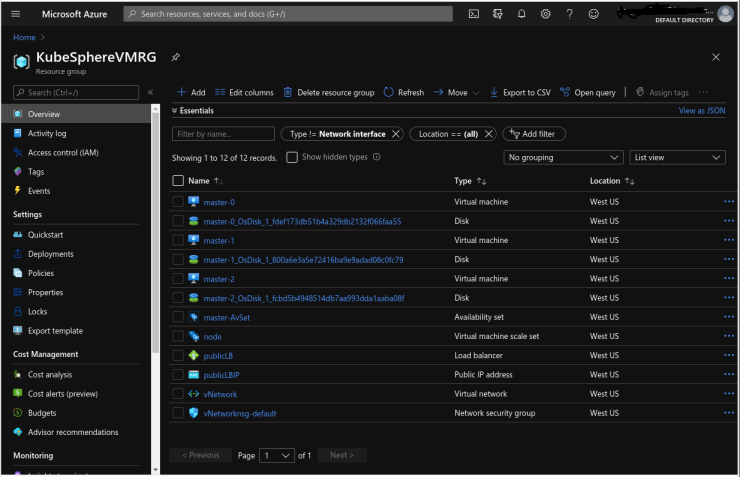
Task: Click the master-0 OsDisk disk icon
Action: click(x=193, y=221)
